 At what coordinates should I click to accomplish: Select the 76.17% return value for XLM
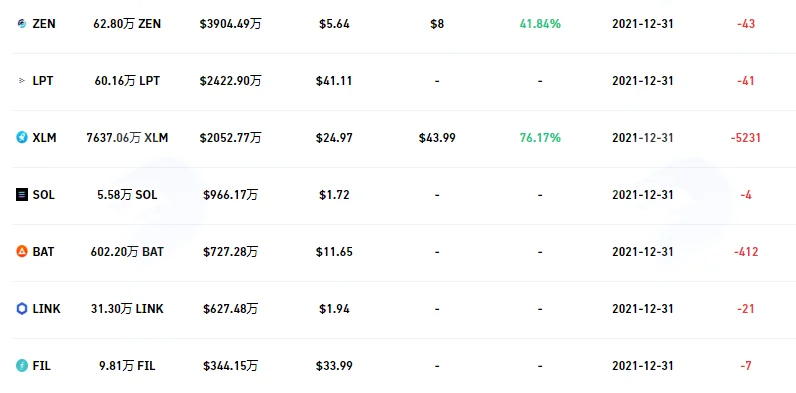click(540, 138)
